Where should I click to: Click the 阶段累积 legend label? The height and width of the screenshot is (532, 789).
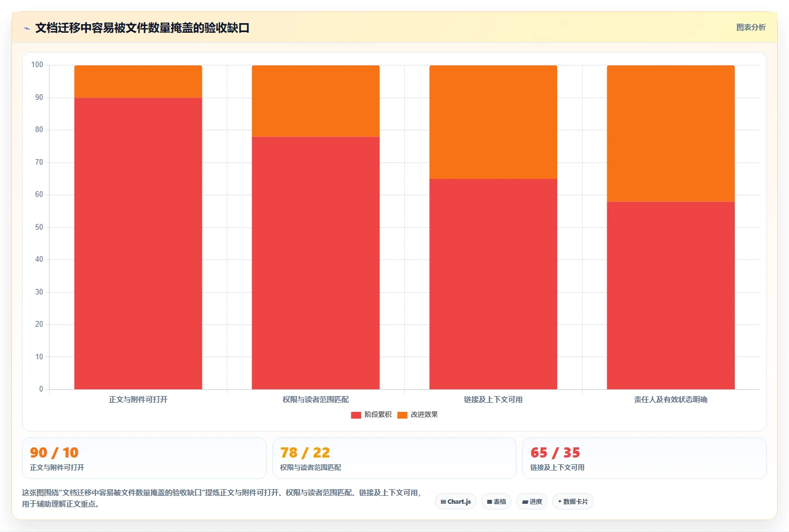[x=378, y=415]
